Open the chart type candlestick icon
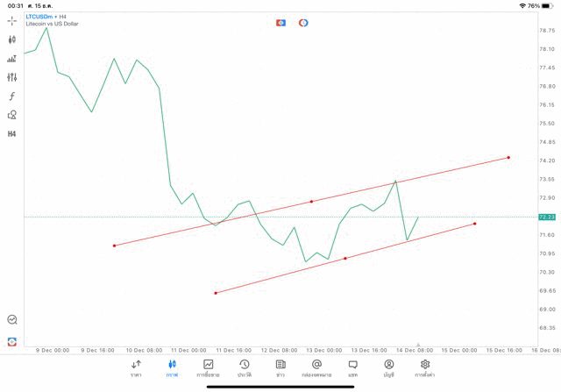Screen dimensions: 561x392 12,39
